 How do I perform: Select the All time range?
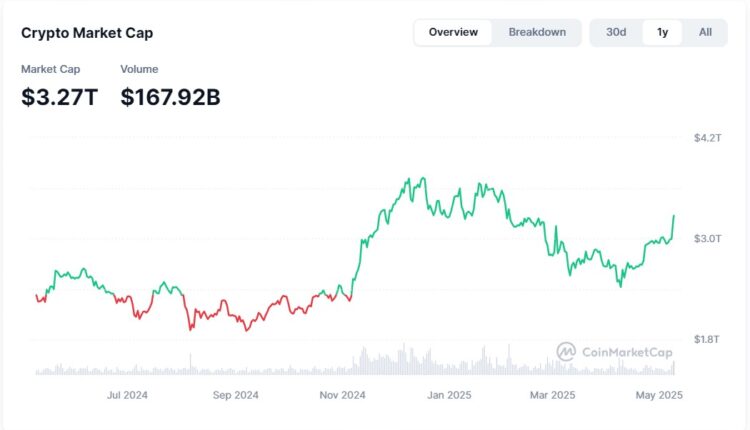(705, 32)
